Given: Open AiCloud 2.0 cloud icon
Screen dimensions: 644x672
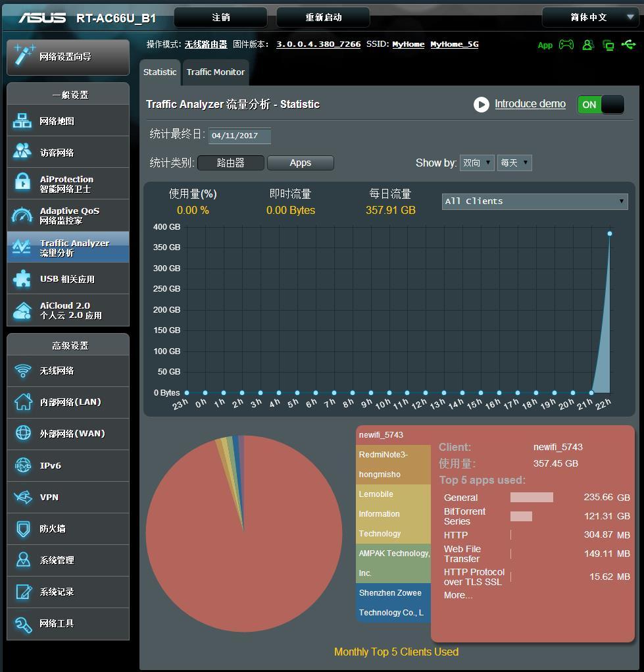Looking at the screenshot, I should point(22,310).
